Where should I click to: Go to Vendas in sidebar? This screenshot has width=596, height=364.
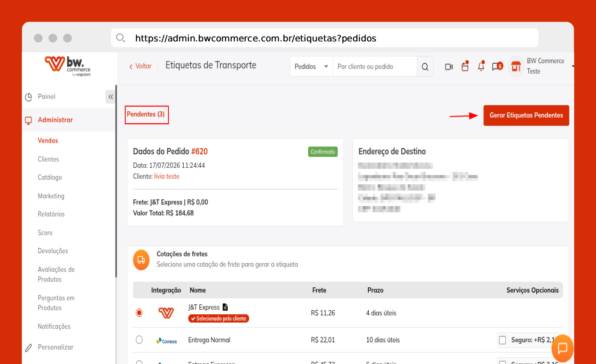pyautogui.click(x=48, y=141)
